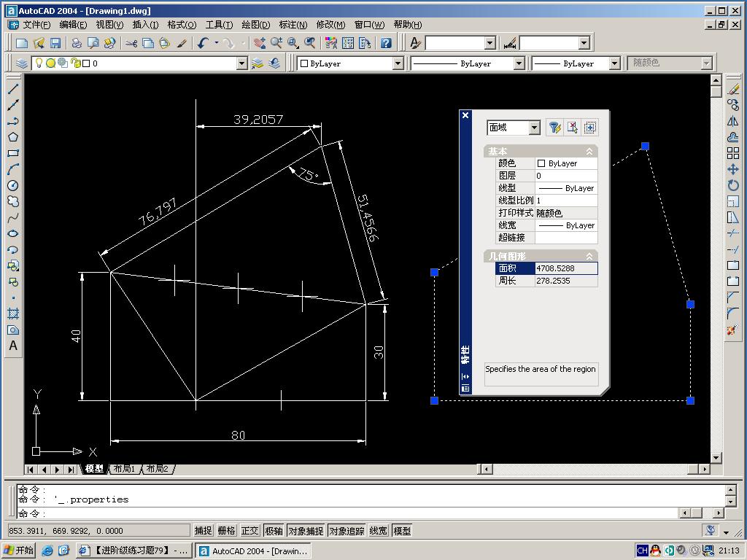
Task: Click the 周长 value 278.2535
Action: click(566, 281)
